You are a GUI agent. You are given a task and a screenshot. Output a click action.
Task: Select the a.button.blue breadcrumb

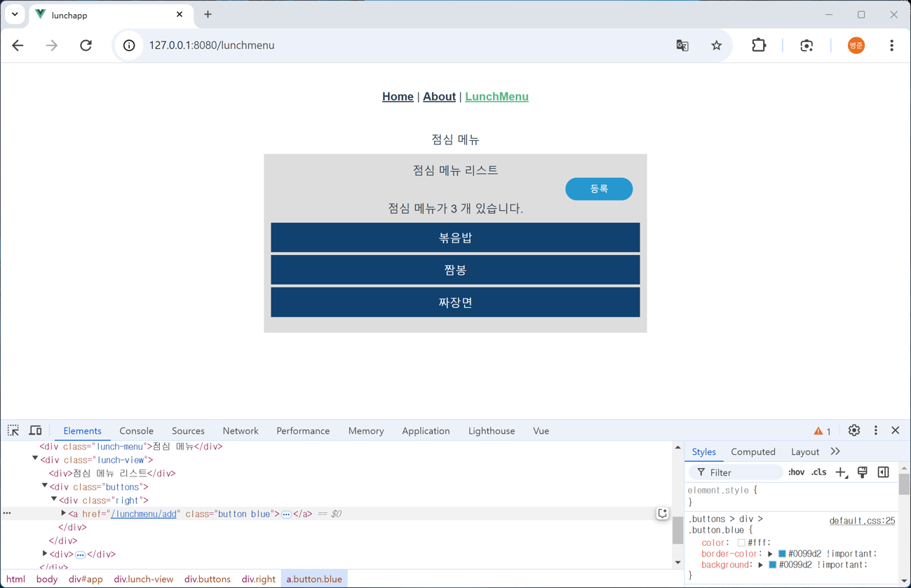tap(314, 579)
